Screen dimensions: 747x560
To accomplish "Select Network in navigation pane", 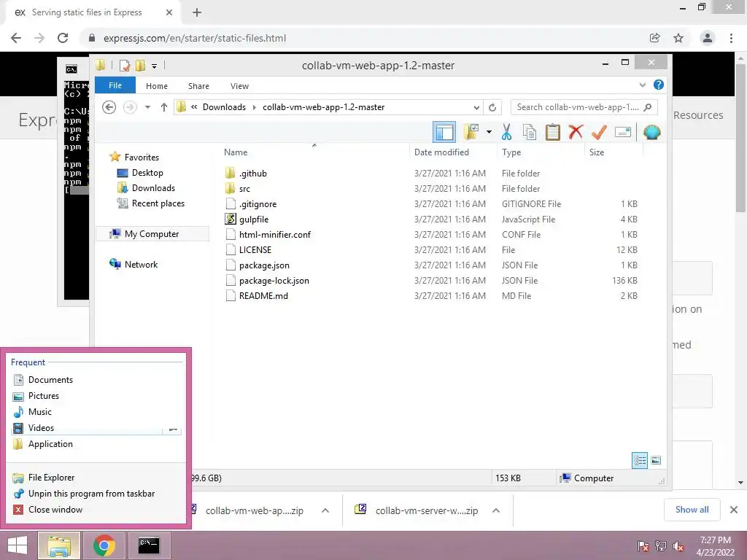I will pos(141,264).
